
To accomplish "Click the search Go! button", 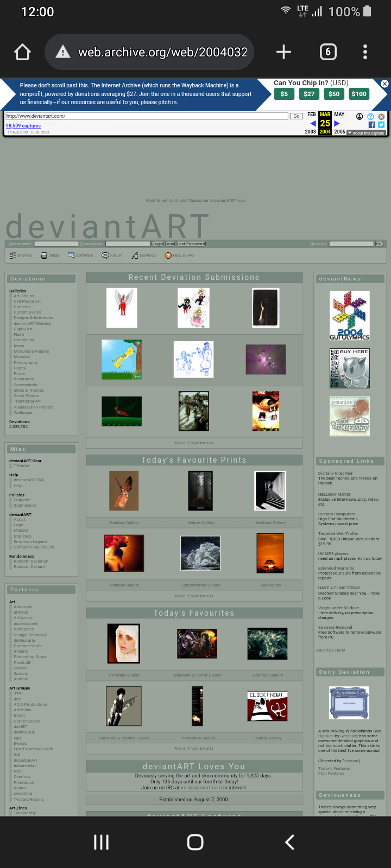I will pos(380,244).
